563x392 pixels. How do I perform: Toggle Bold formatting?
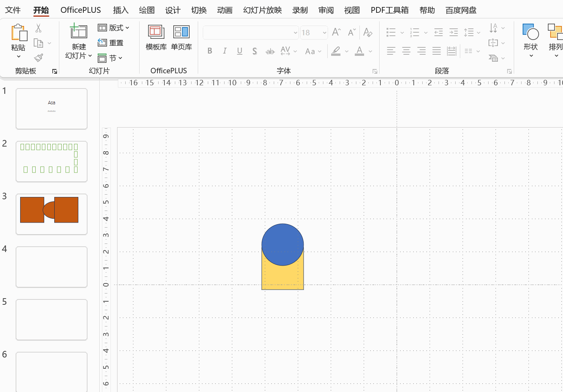[210, 51]
